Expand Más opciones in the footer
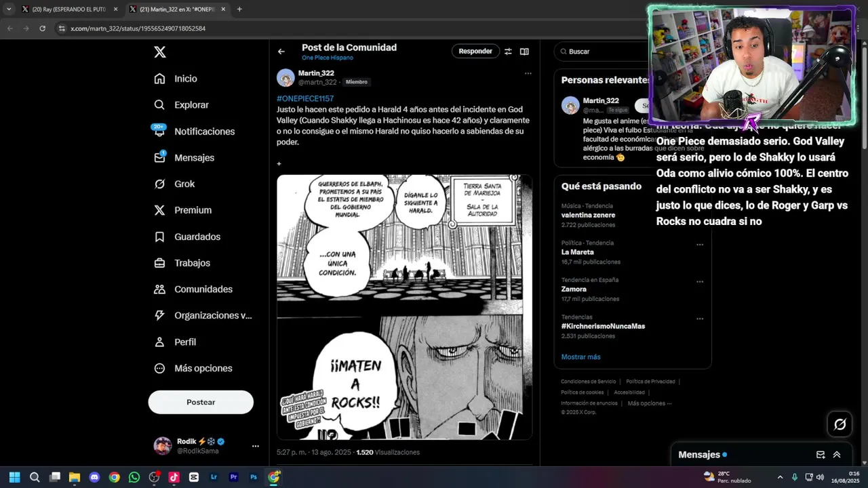868x488 pixels. click(649, 403)
